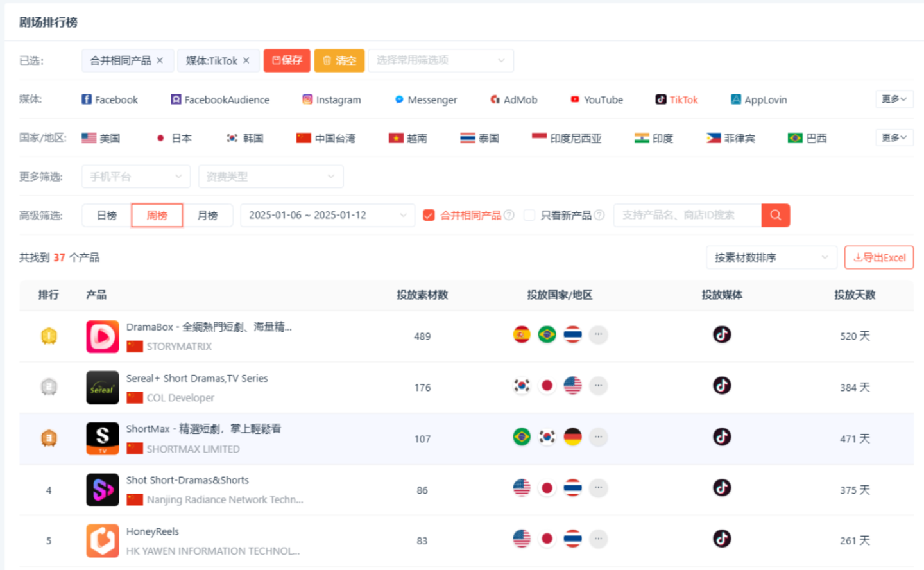Enable the 只看新产品 checkbox
The width and height of the screenshot is (924, 570).
529,215
